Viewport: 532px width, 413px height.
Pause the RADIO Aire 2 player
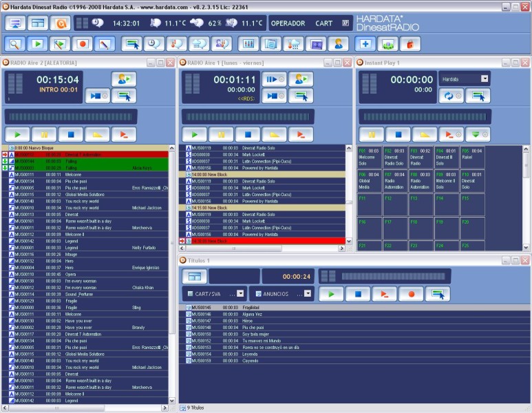44,134
